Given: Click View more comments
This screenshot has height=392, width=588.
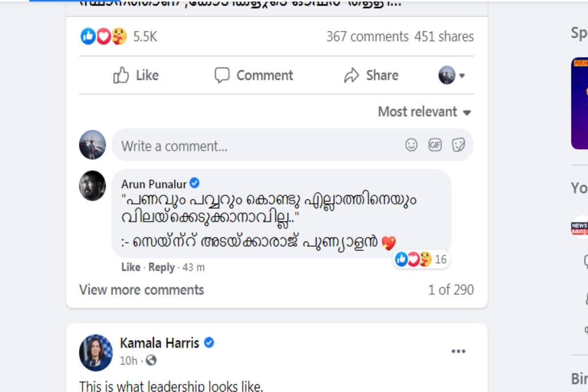Looking at the screenshot, I should point(142,290).
